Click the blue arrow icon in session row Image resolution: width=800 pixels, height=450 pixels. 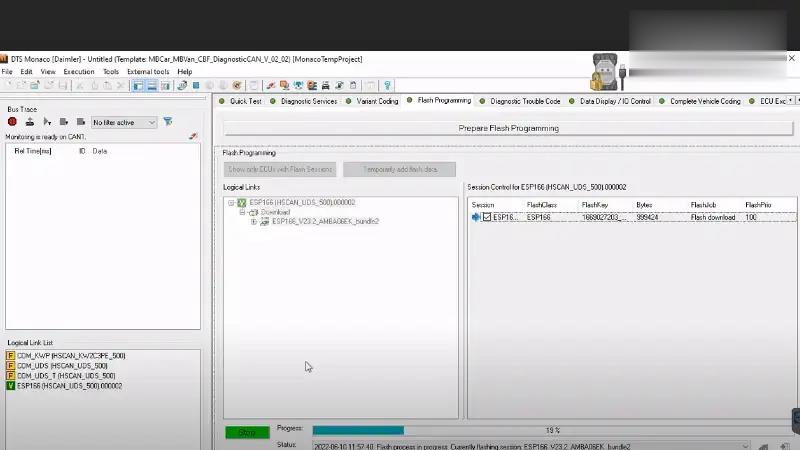coord(476,217)
